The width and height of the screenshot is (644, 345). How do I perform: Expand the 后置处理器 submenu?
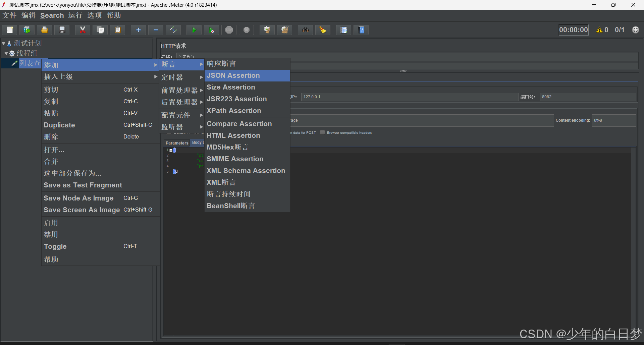point(181,102)
